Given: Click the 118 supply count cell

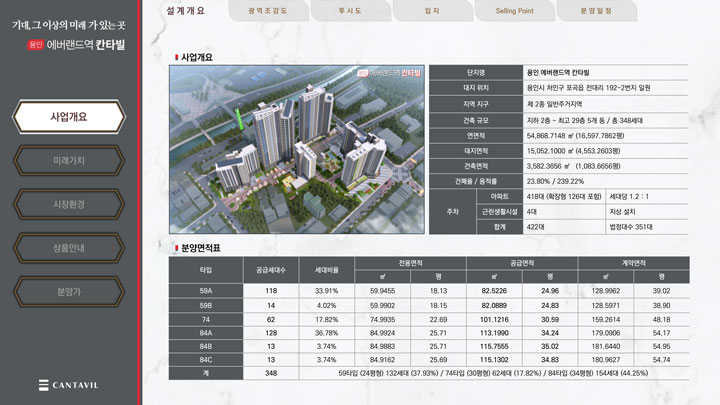Looking at the screenshot, I should pos(271,291).
